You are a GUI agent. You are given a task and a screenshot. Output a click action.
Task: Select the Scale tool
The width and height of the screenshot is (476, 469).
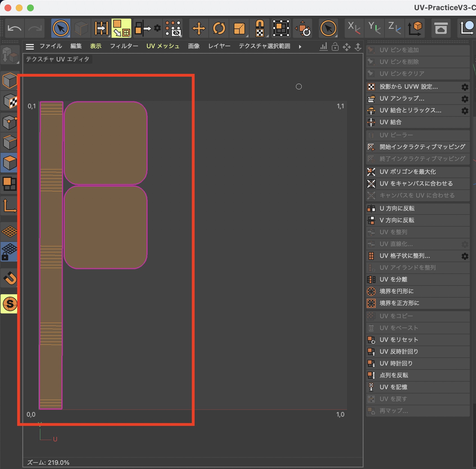239,28
